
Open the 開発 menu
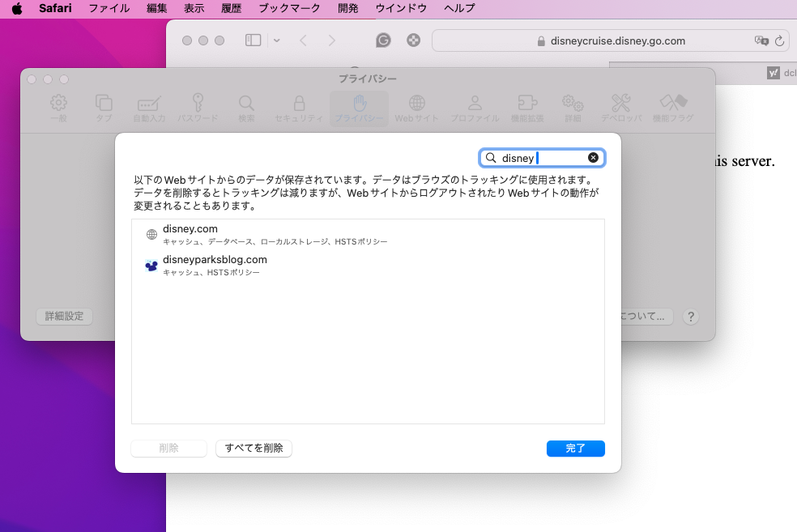coord(347,8)
